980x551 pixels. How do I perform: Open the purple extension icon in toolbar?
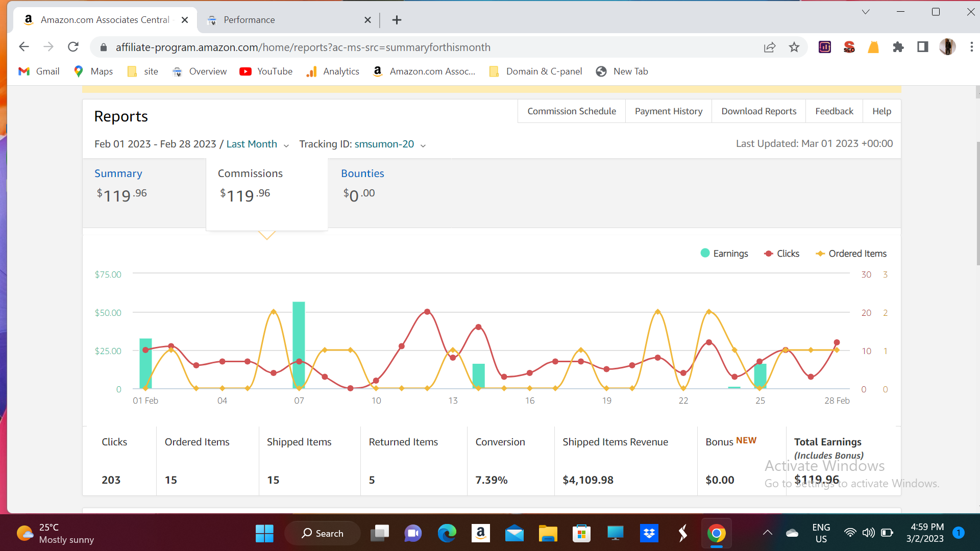(825, 47)
